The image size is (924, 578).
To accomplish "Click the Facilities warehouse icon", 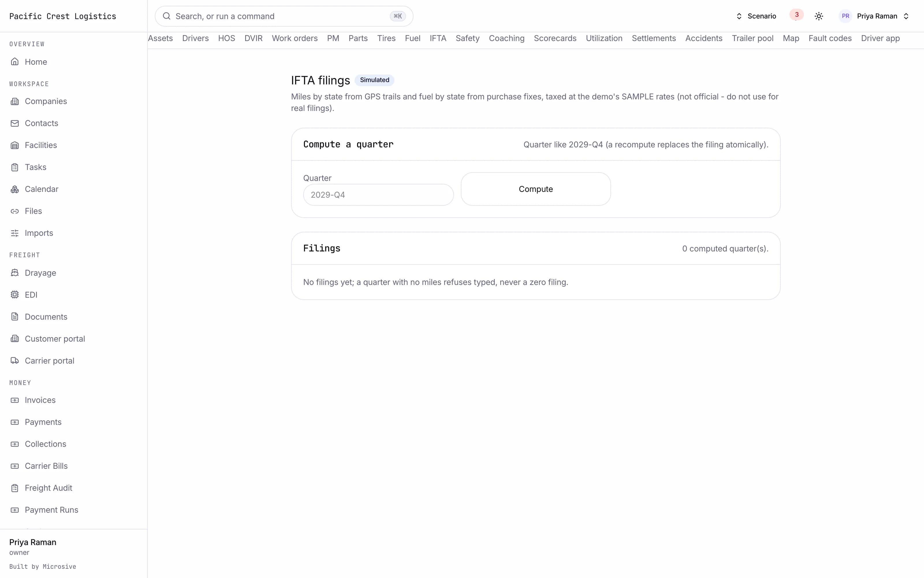I will click(x=14, y=145).
